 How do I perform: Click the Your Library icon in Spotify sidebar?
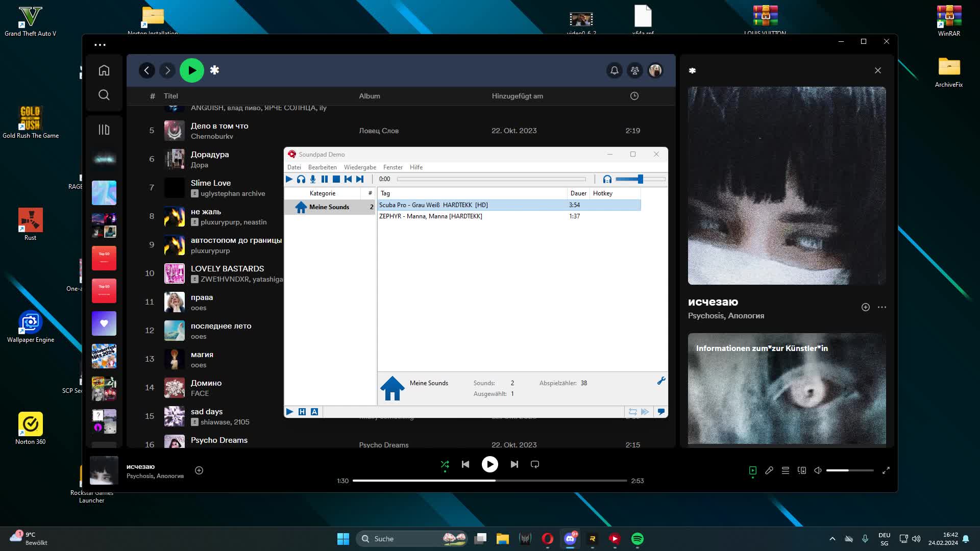click(104, 130)
